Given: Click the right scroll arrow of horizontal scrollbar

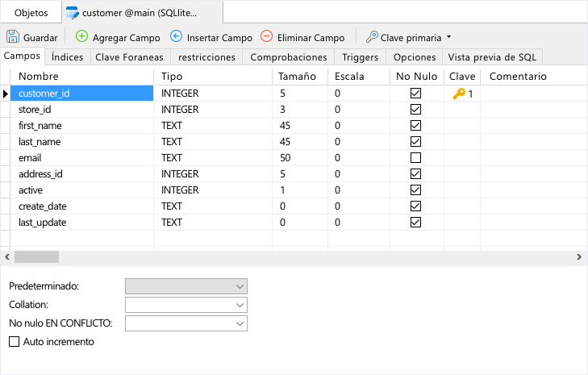Looking at the screenshot, I should click(x=579, y=257).
